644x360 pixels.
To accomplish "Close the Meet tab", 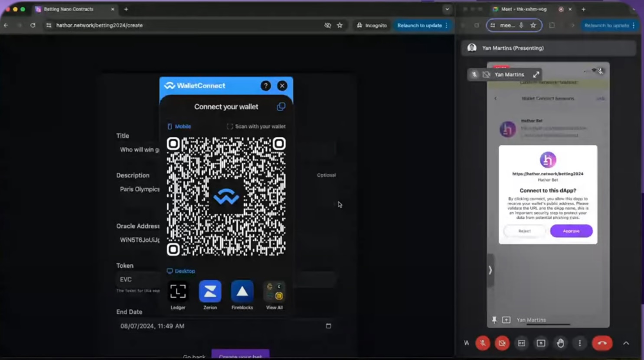I will pos(570,9).
